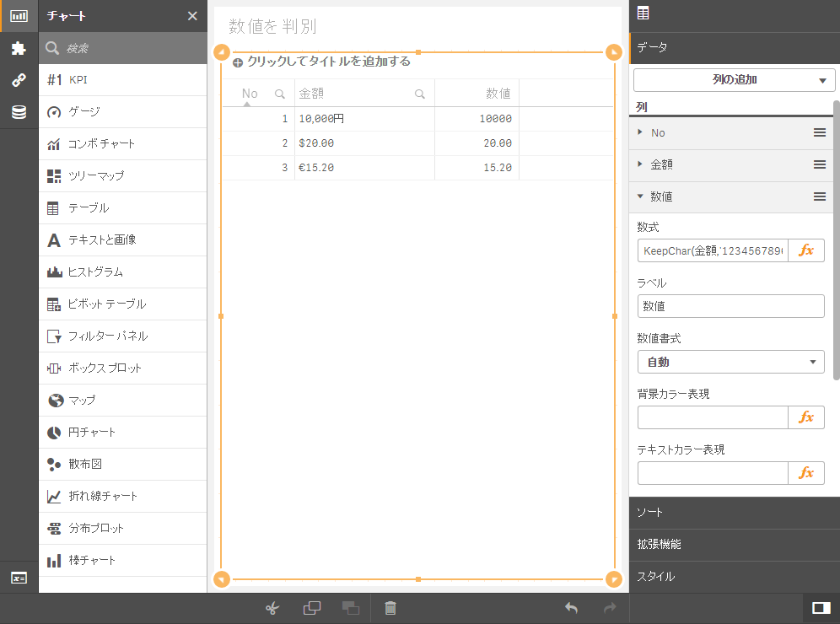
Task: Open the master items link icon
Action: click(x=19, y=80)
